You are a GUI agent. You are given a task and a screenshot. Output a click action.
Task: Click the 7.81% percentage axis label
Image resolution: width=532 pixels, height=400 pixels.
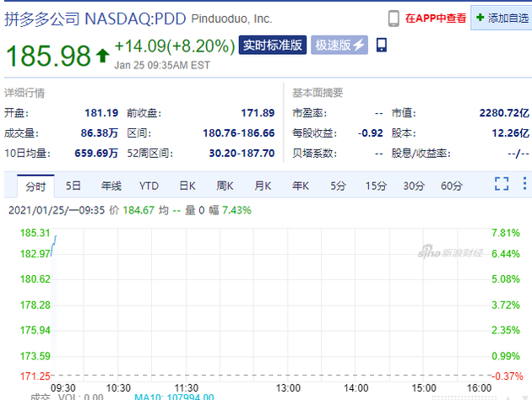506,233
